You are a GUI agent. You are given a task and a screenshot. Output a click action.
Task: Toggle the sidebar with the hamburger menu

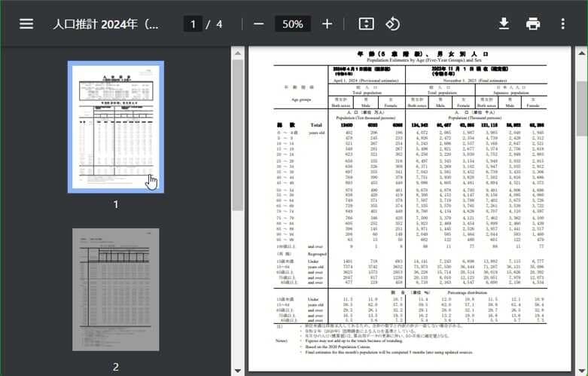coord(26,24)
